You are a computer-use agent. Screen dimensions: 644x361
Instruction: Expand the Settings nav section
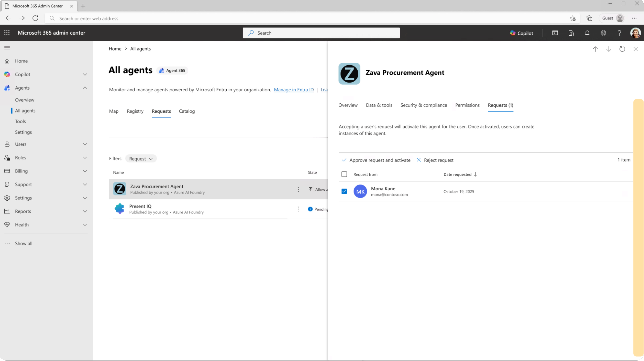tap(85, 198)
